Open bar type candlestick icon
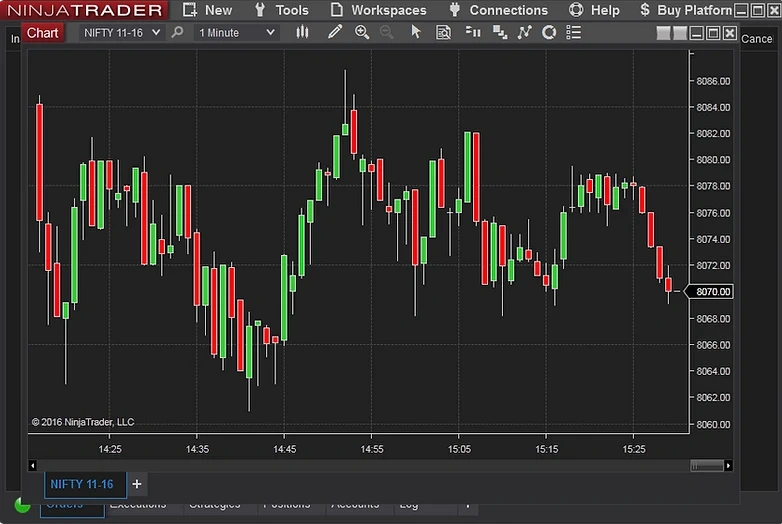The image size is (782, 524). pos(302,32)
